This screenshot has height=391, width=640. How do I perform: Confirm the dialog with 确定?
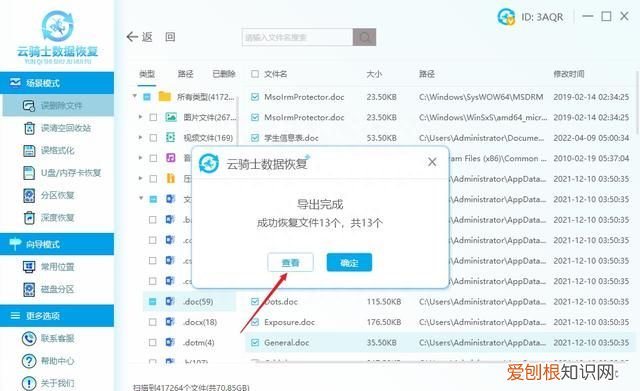[x=349, y=262]
